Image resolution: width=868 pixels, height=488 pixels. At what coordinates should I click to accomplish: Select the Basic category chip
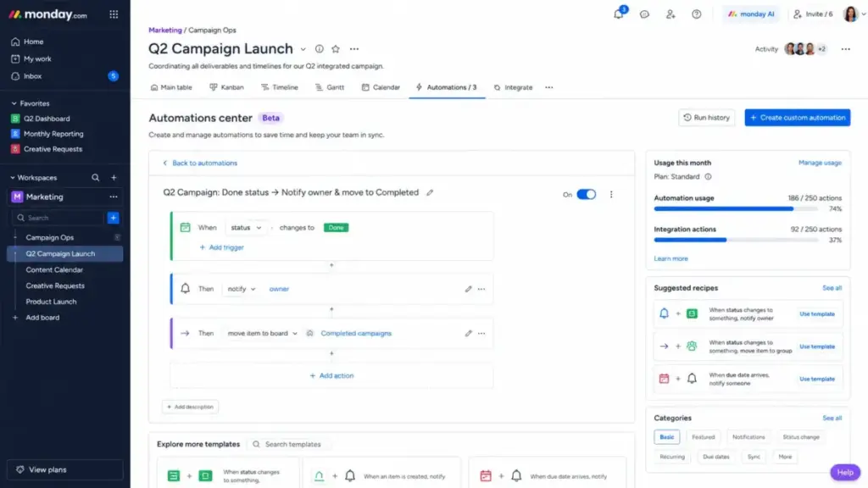(666, 437)
